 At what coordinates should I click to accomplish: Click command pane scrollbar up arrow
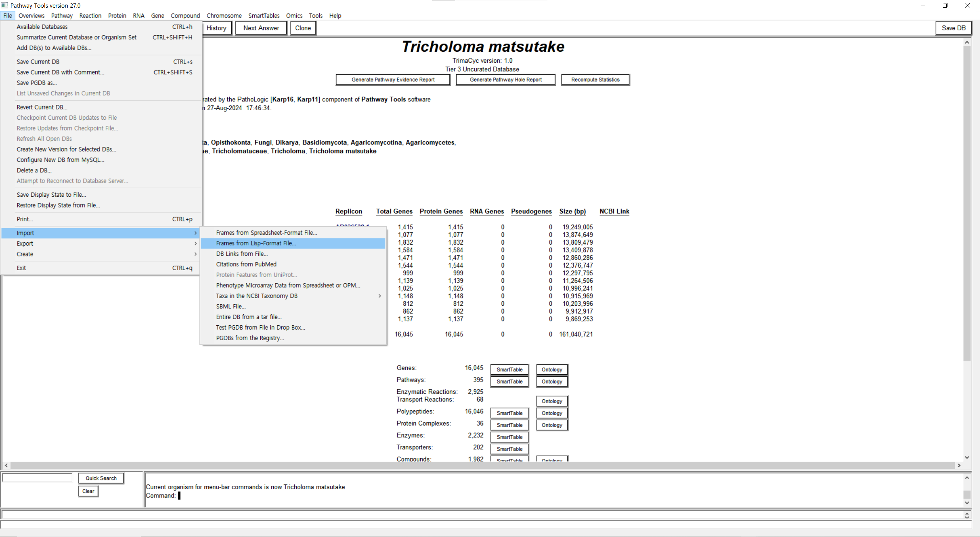pyautogui.click(x=967, y=478)
